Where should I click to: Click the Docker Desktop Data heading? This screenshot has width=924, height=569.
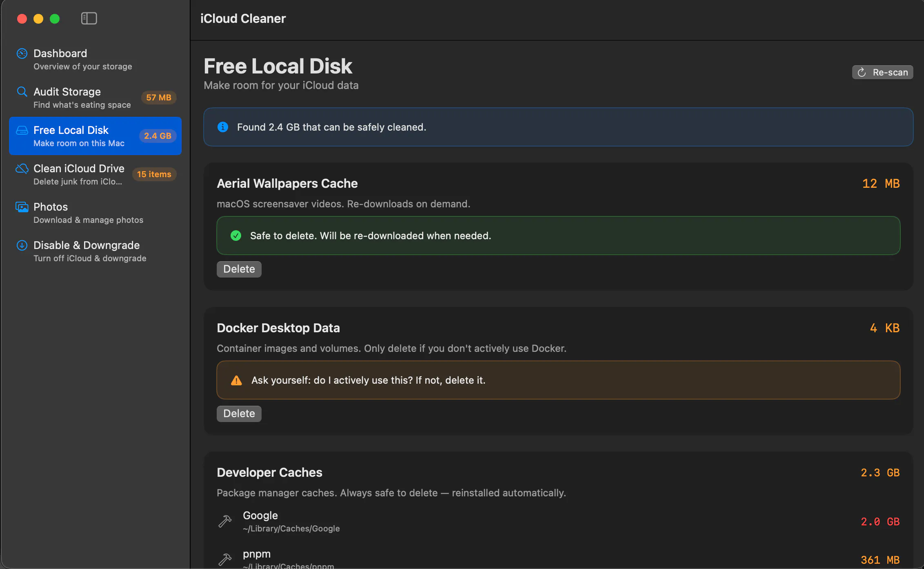coord(278,328)
